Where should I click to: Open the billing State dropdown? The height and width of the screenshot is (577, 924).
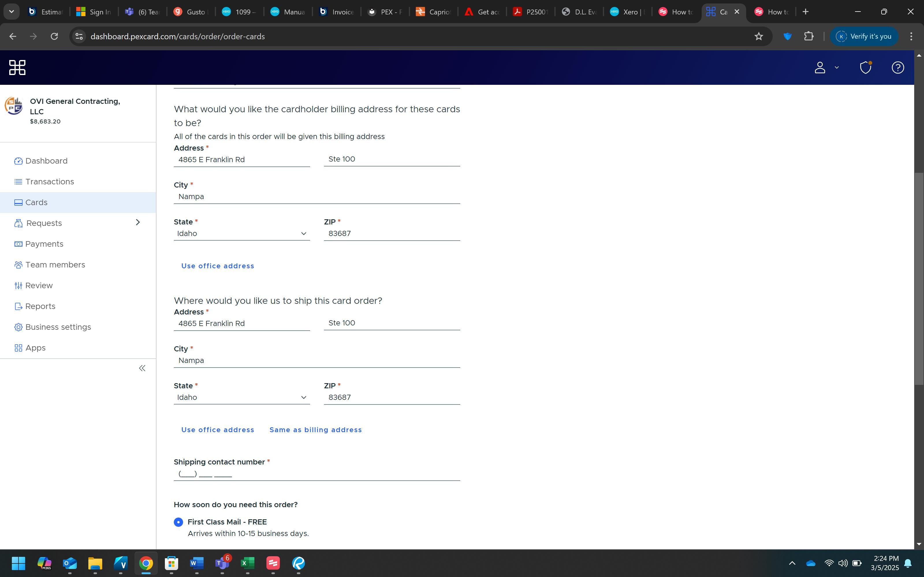point(241,234)
